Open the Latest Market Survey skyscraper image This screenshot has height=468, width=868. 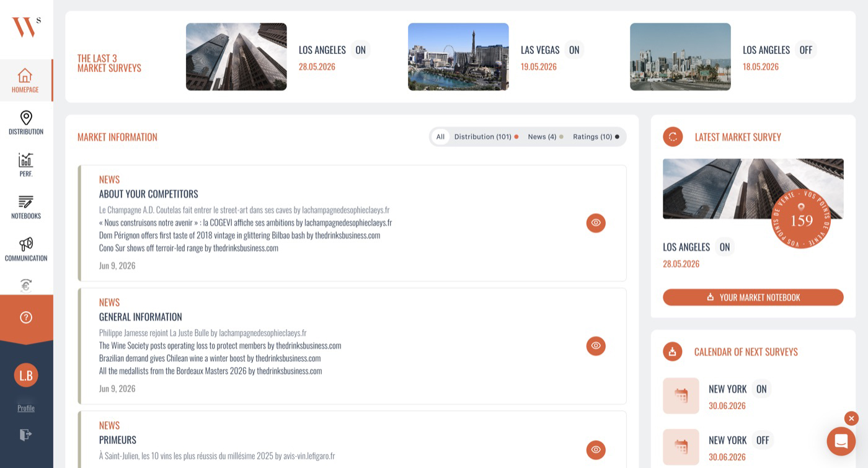click(x=753, y=188)
